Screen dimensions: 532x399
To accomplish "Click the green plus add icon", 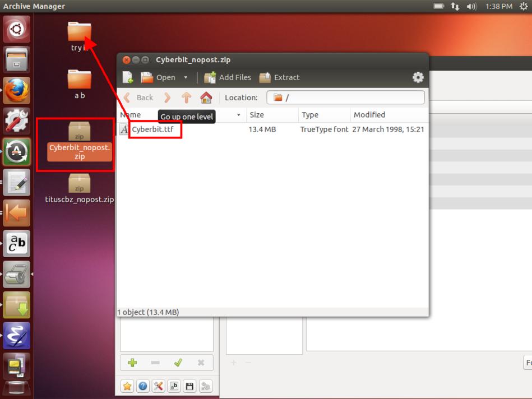I will (x=132, y=363).
